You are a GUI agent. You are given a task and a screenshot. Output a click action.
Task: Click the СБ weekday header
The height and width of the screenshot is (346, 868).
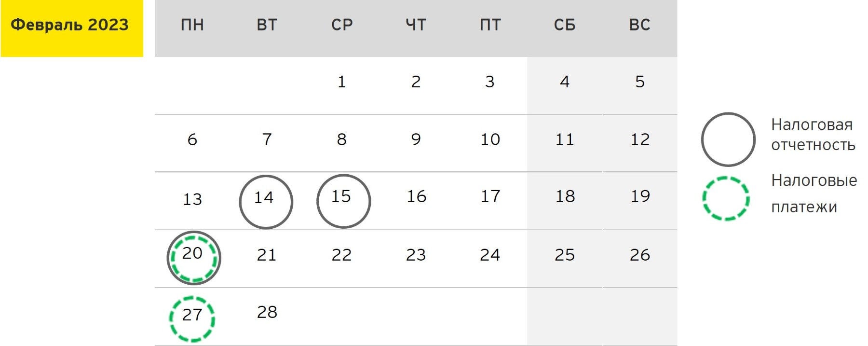564,25
